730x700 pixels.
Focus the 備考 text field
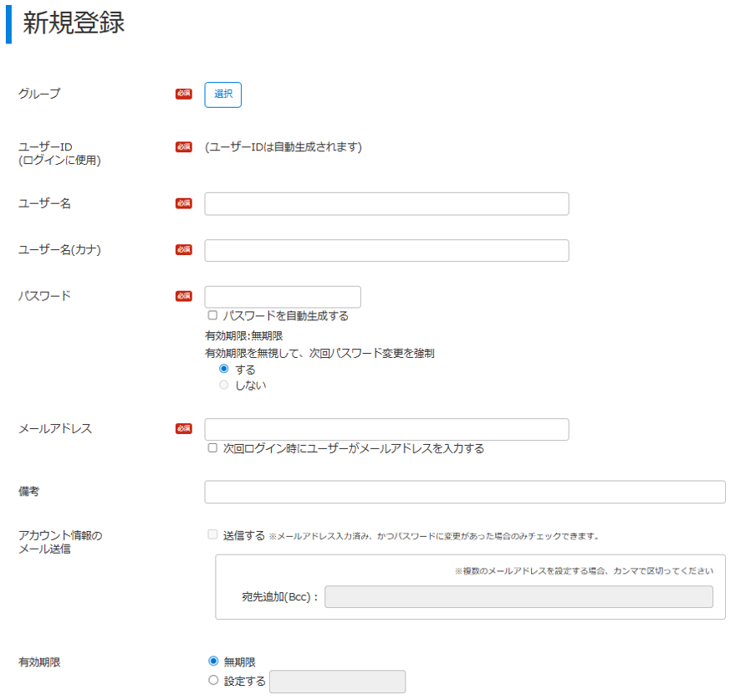coord(464,493)
